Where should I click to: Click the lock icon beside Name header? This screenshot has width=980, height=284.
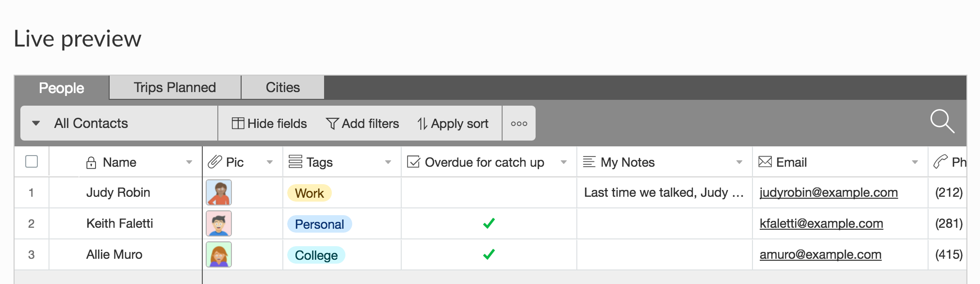tap(91, 162)
